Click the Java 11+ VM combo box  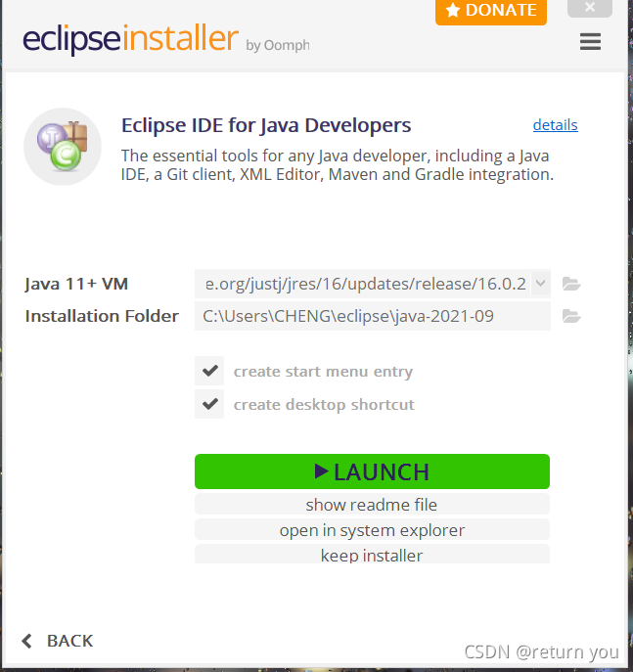tap(373, 284)
